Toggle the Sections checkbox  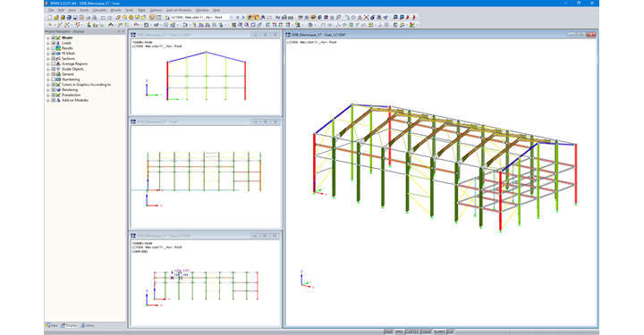click(x=54, y=59)
